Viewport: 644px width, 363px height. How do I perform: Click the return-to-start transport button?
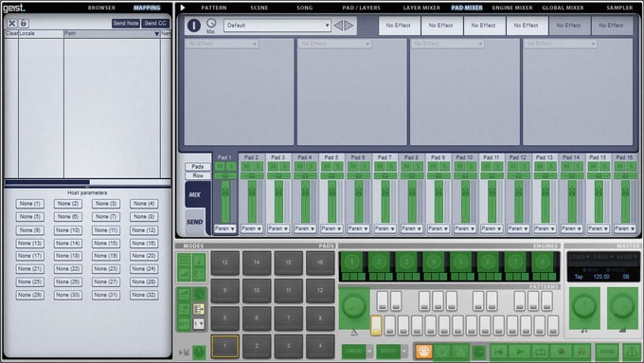[499, 352]
